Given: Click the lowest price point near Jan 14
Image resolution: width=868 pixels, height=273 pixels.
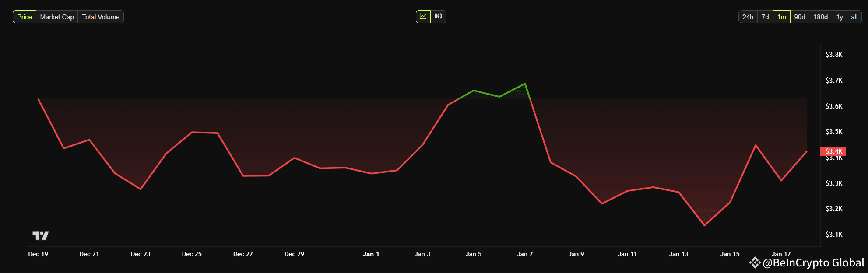Looking at the screenshot, I should (704, 225).
